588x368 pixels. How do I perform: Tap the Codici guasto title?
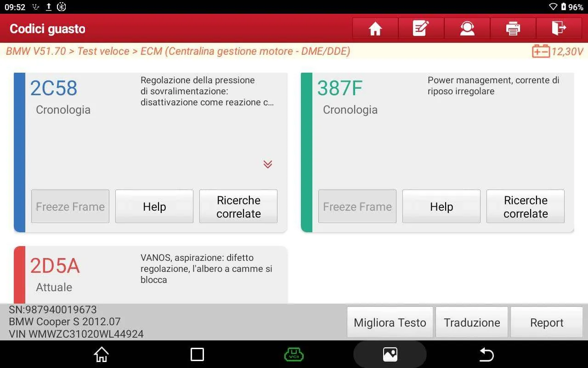[47, 29]
